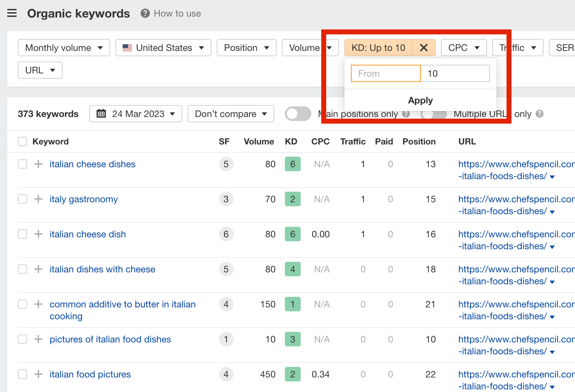The width and height of the screenshot is (575, 392).
Task: Sort by Volume column header
Action: [x=259, y=141]
